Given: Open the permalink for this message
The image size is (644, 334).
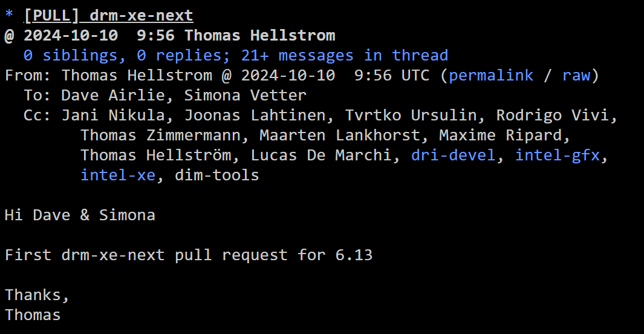Looking at the screenshot, I should click(x=491, y=76).
